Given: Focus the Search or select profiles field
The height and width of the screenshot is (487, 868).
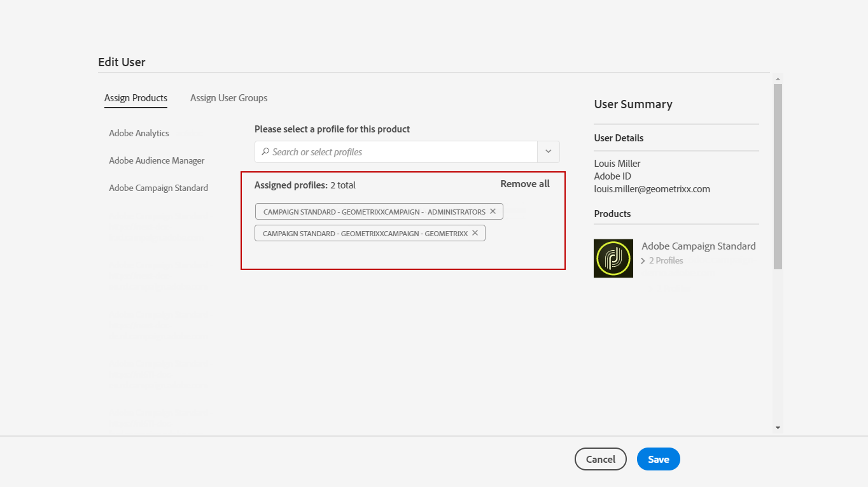Looking at the screenshot, I should coord(396,152).
